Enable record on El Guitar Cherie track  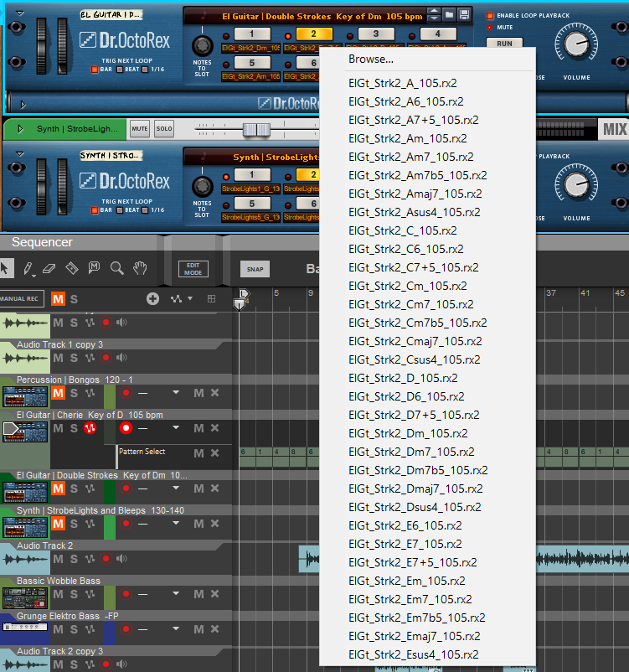(126, 427)
